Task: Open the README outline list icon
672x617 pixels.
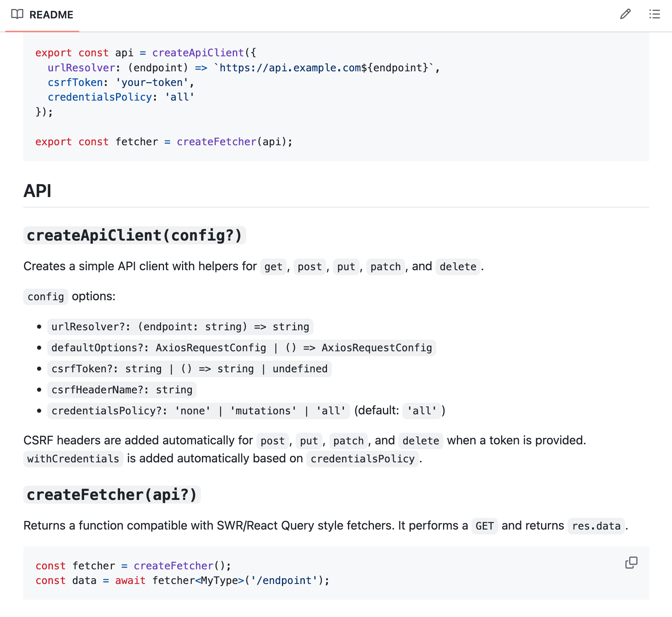Action: 654,14
